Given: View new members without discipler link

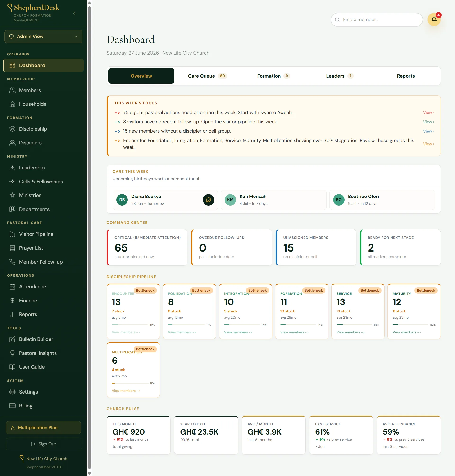Looking at the screenshot, I should [x=428, y=131].
